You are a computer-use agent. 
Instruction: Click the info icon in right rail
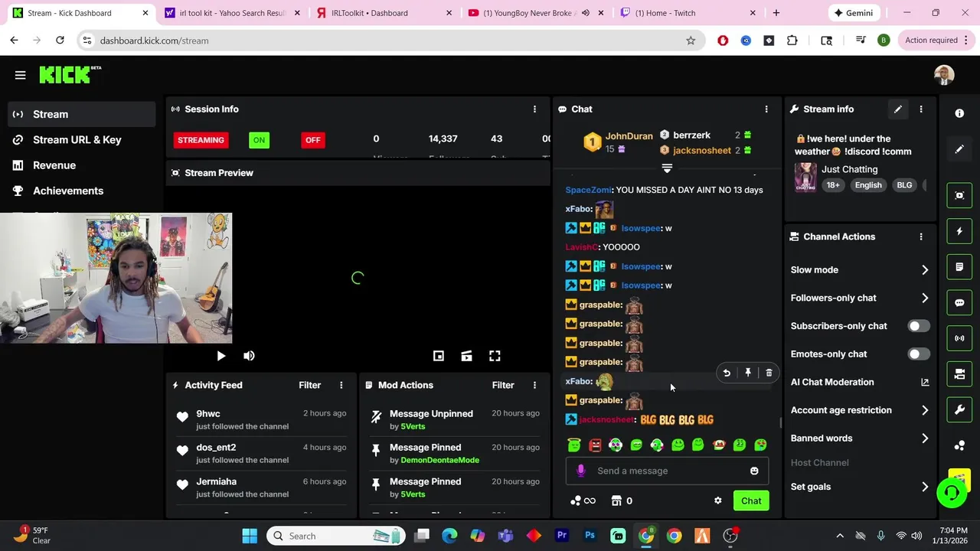point(959,113)
